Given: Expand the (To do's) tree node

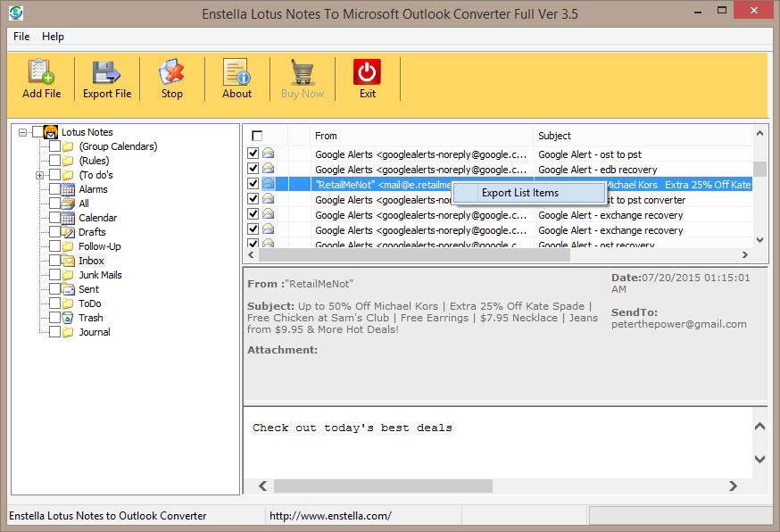Looking at the screenshot, I should click(x=39, y=175).
